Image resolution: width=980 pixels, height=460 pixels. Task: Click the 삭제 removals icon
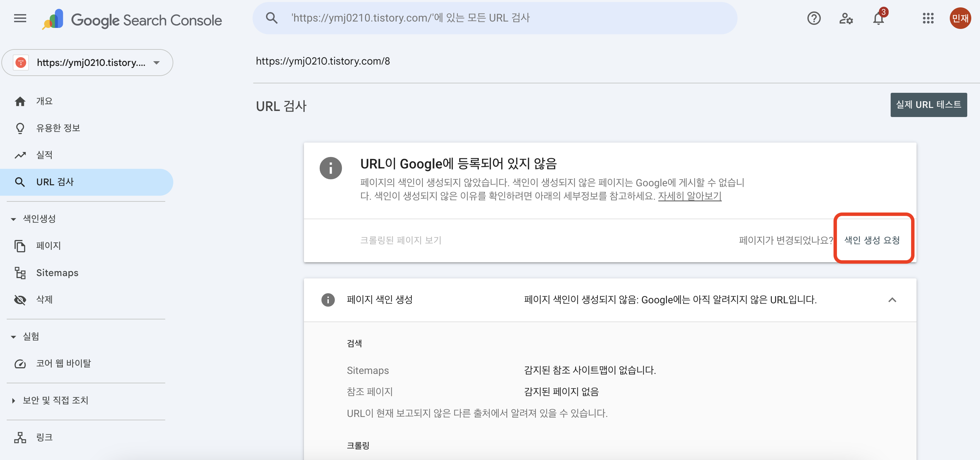(20, 300)
